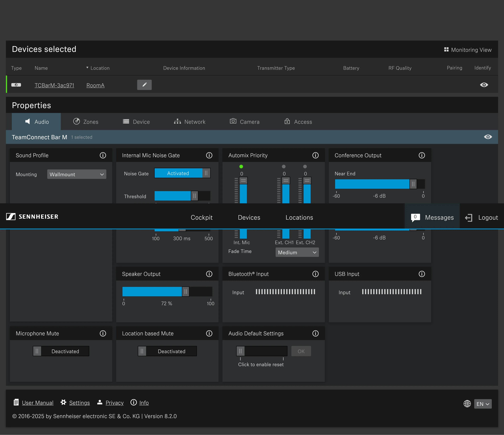504x435 pixels.
Task: Open Sound Profile info icon
Action: click(x=103, y=155)
